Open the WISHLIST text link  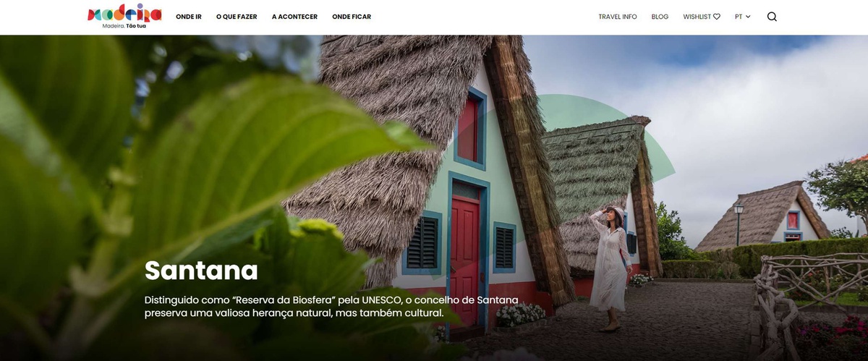tap(697, 17)
